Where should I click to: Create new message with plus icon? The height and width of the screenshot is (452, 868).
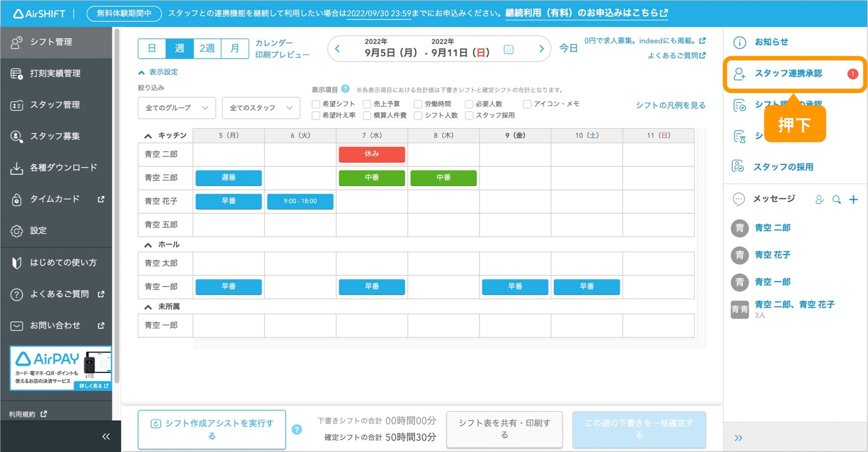(x=853, y=200)
